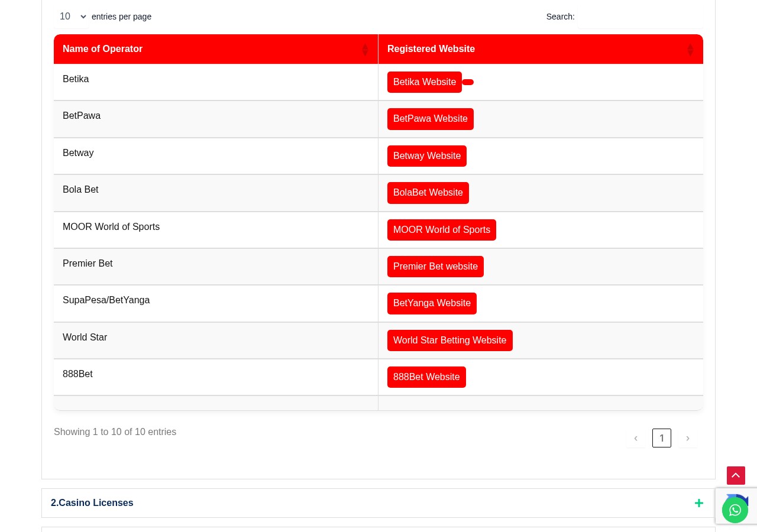Open the 888Bet Website link
Image resolution: width=757 pixels, height=532 pixels.
pyautogui.click(x=426, y=377)
